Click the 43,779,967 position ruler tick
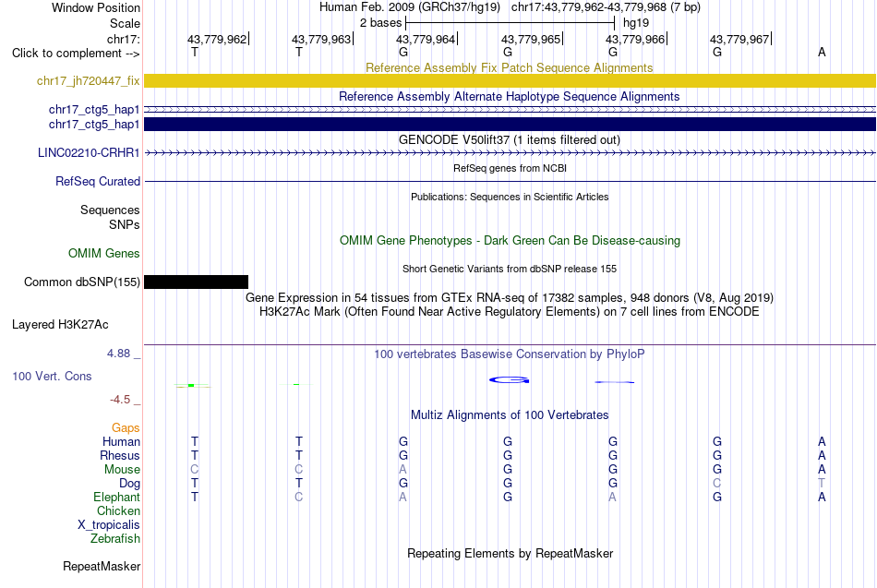 [x=740, y=39]
